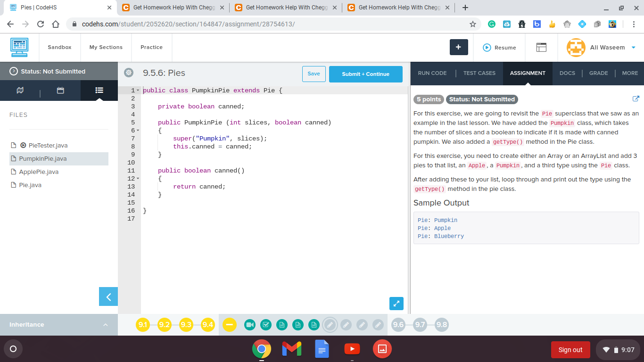The height and width of the screenshot is (362, 644).
Task: Open Google Docs from the shelf
Action: click(322, 349)
